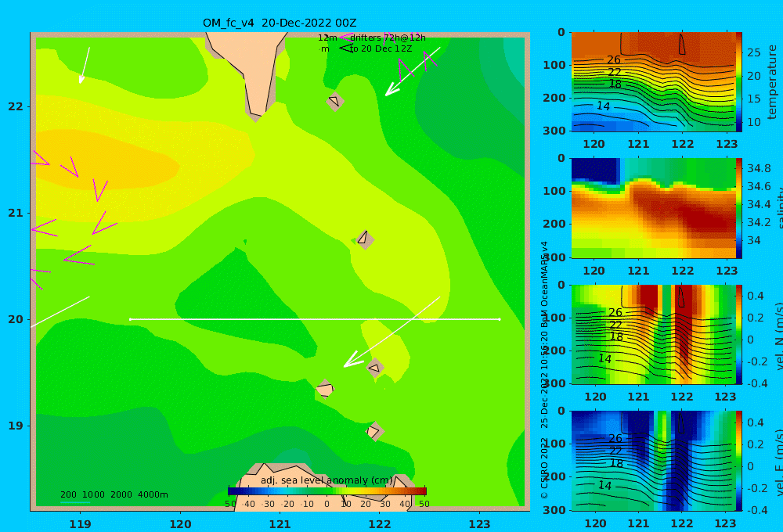Select the 'temperature' axis label
783x532 pixels.
pyautogui.click(x=772, y=82)
